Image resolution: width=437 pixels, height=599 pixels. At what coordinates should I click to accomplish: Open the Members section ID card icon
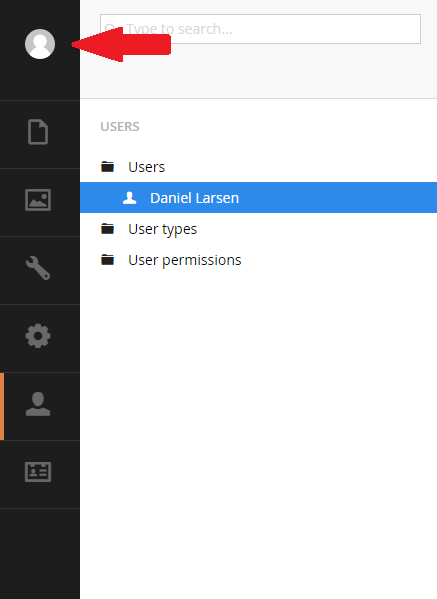click(x=38, y=472)
